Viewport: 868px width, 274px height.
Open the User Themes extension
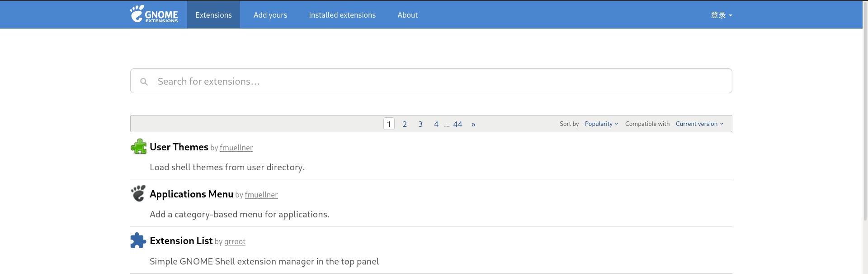coord(179,147)
